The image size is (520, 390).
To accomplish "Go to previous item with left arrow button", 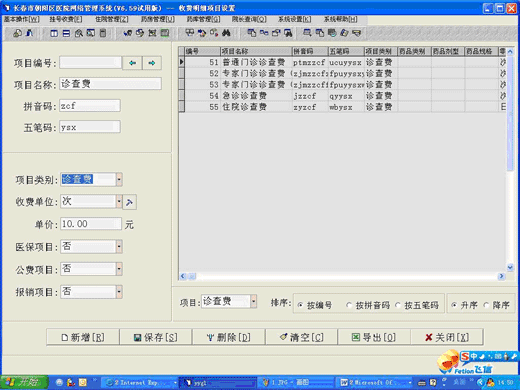I will coord(132,63).
